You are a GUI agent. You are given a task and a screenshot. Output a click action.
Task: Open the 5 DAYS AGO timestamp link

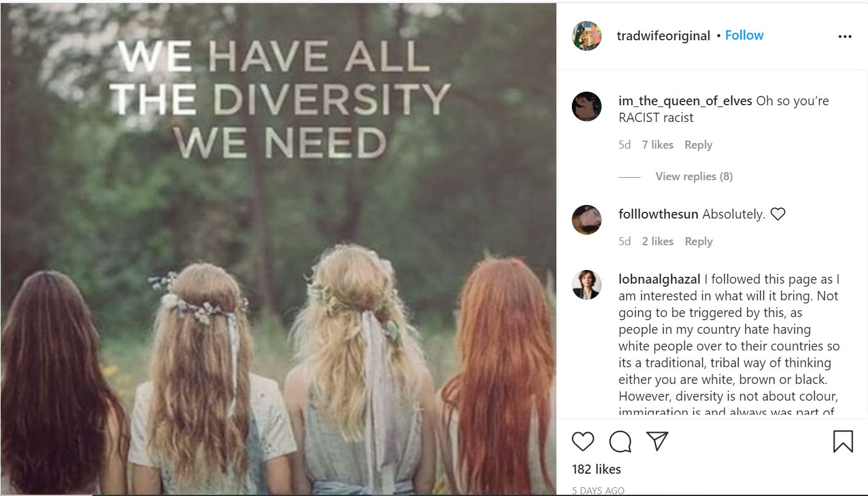point(598,490)
